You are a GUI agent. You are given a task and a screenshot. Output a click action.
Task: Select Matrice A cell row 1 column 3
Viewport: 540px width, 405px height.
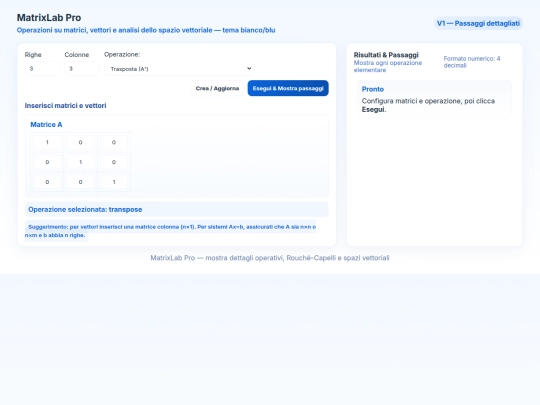[114, 142]
